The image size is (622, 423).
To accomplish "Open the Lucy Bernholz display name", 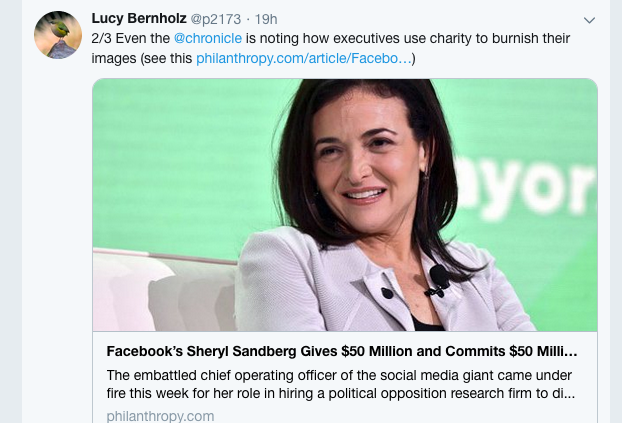I will click(137, 19).
